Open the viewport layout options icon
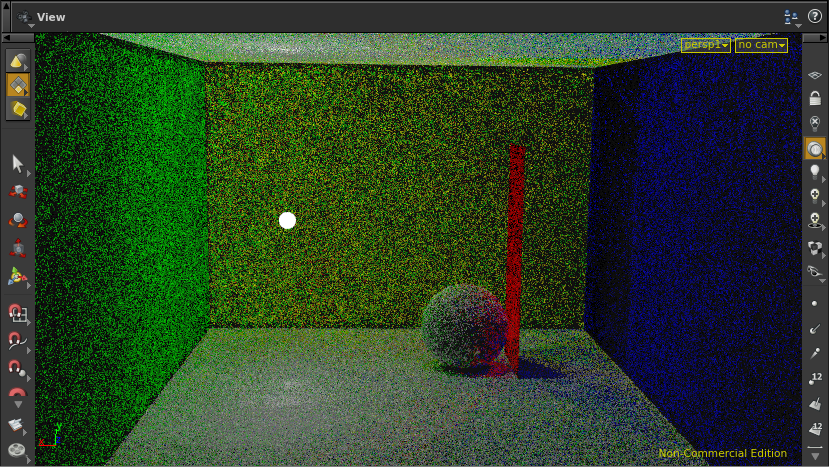The width and height of the screenshot is (829, 467). pyautogui.click(x=791, y=17)
